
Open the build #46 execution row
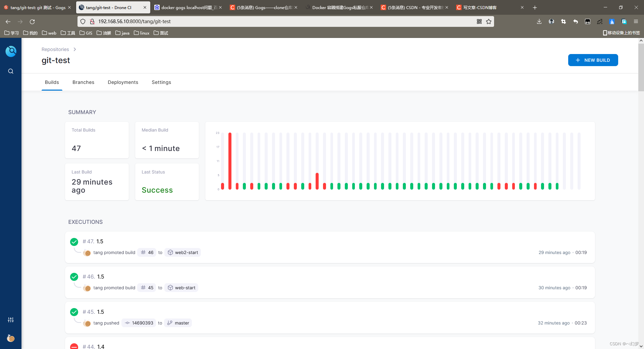tap(330, 283)
